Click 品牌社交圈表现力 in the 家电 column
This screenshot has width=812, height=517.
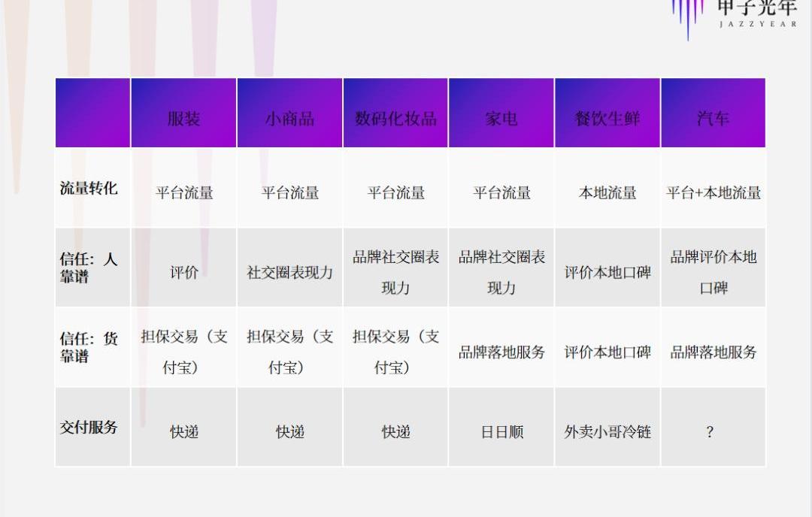(x=501, y=272)
